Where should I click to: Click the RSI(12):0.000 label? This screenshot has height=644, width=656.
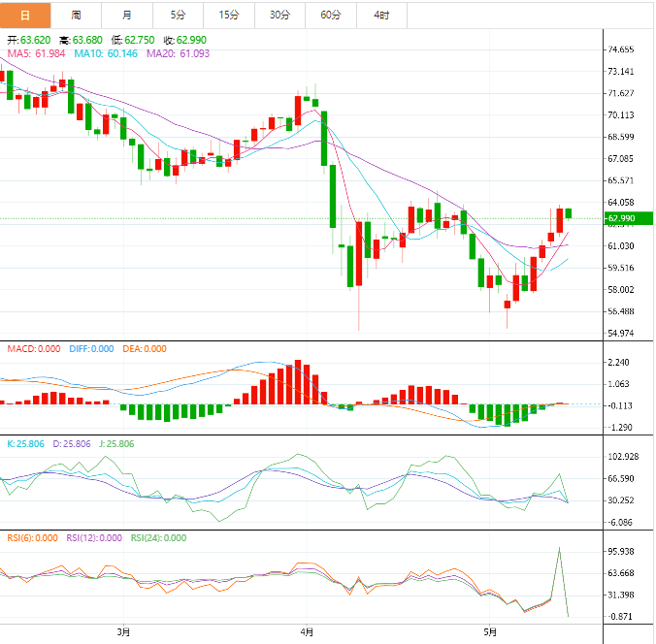94,537
